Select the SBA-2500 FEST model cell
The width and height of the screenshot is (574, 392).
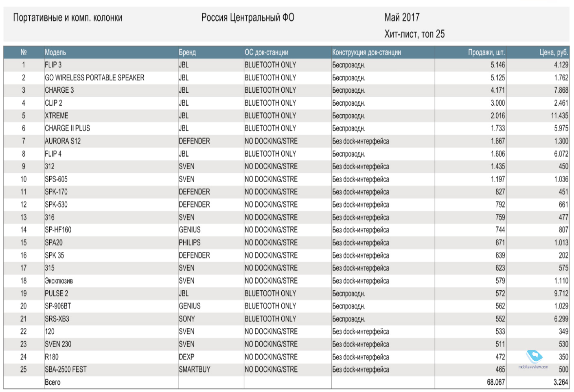(66, 370)
